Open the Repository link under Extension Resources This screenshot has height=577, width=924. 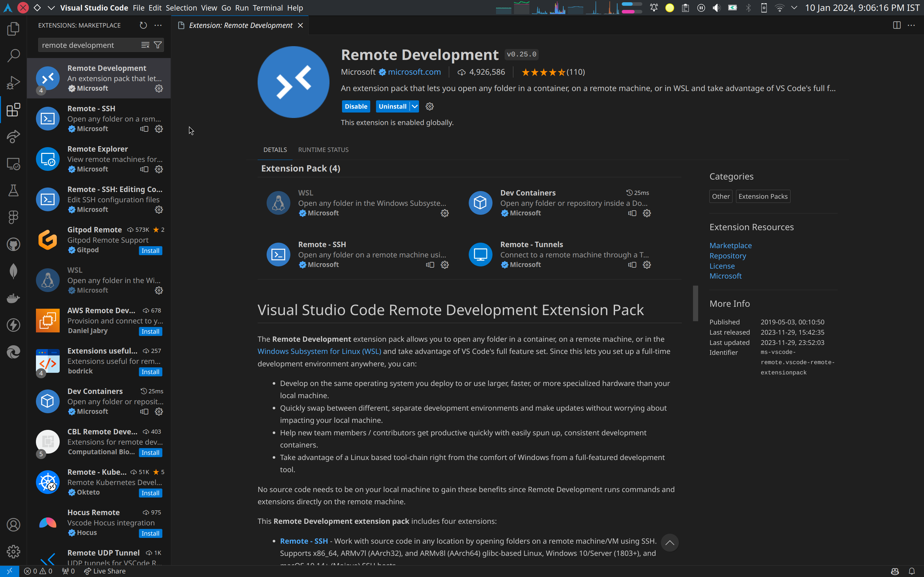pos(727,256)
